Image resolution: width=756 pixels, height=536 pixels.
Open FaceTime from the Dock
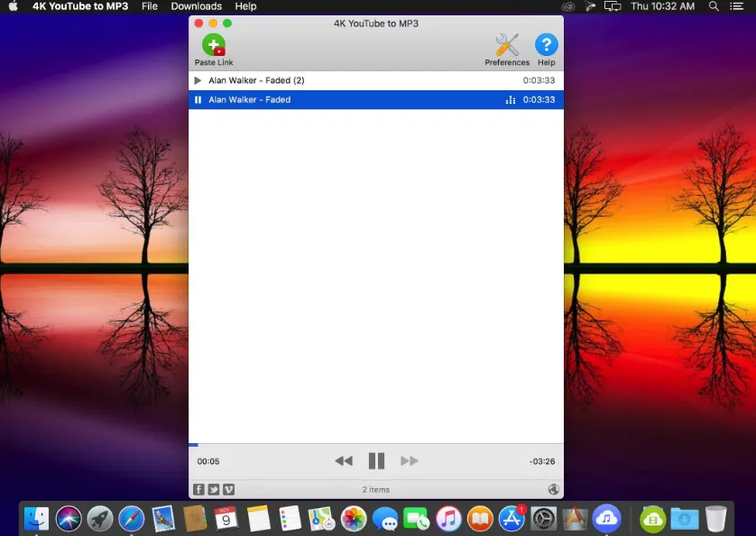(x=417, y=519)
